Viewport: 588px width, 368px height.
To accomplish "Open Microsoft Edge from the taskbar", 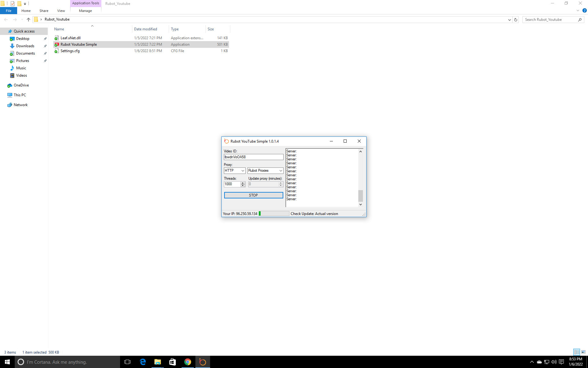I will pos(143,362).
